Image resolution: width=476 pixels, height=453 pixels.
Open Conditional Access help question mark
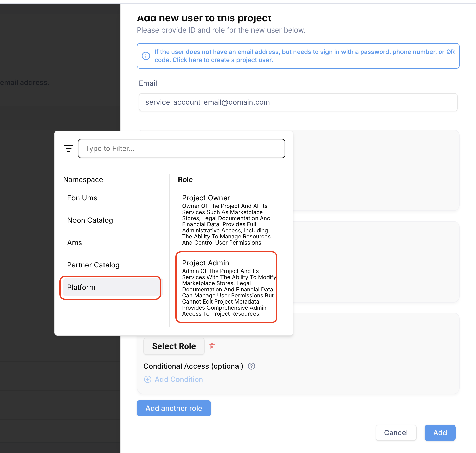tap(251, 366)
